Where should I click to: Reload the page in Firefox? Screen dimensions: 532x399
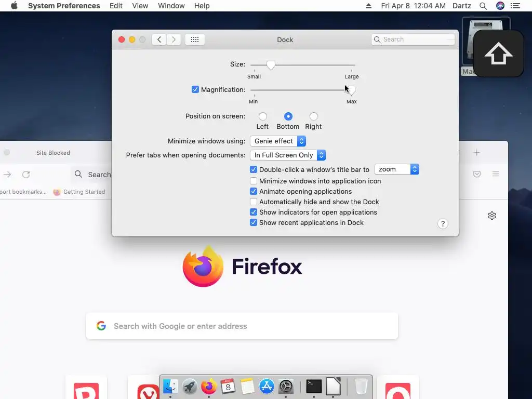click(26, 175)
